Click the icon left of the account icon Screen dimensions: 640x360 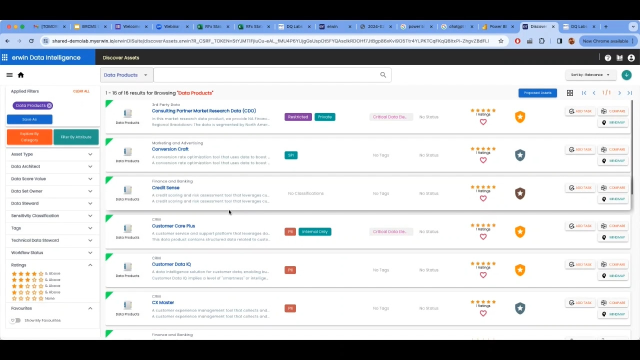620,58
